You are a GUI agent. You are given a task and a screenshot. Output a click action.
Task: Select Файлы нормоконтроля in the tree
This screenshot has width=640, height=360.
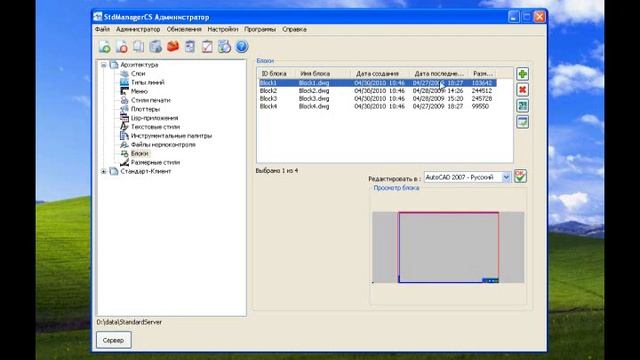pos(163,145)
